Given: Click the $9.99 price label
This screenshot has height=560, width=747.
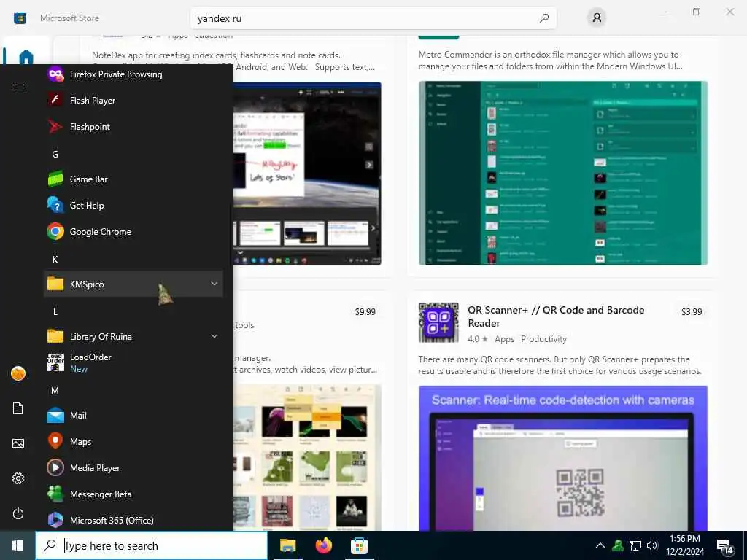Looking at the screenshot, I should click(x=365, y=312).
